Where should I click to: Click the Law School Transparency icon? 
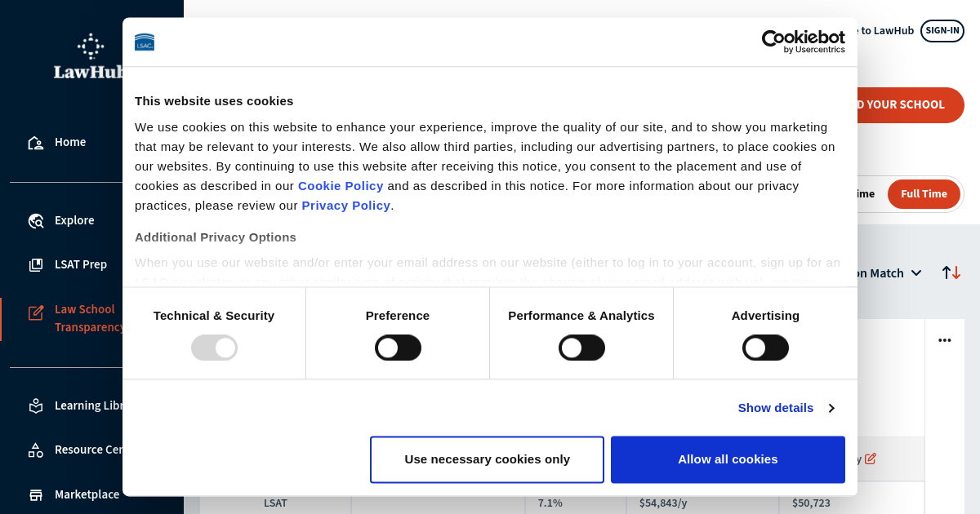point(36,312)
